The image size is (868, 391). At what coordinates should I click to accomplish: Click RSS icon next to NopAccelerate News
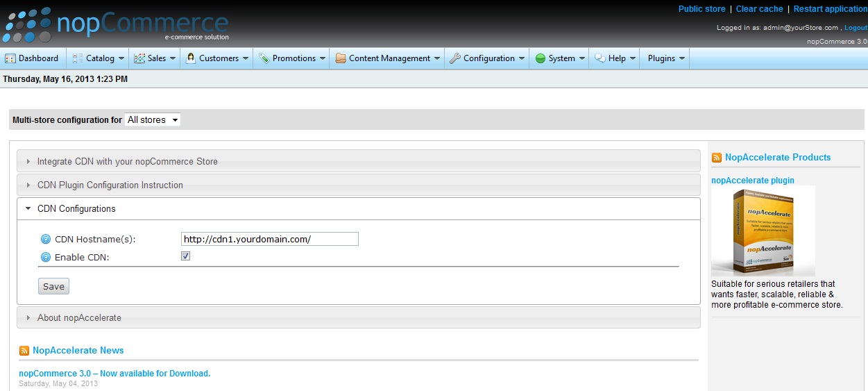24,351
